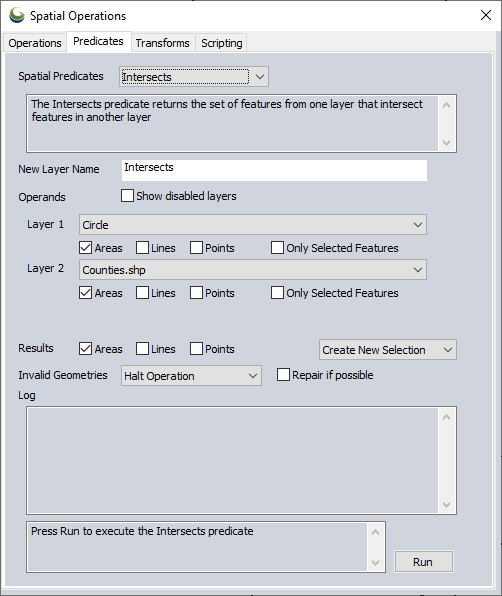Click Log area scroll-down arrow
The height and width of the screenshot is (596, 502).
(x=447, y=504)
